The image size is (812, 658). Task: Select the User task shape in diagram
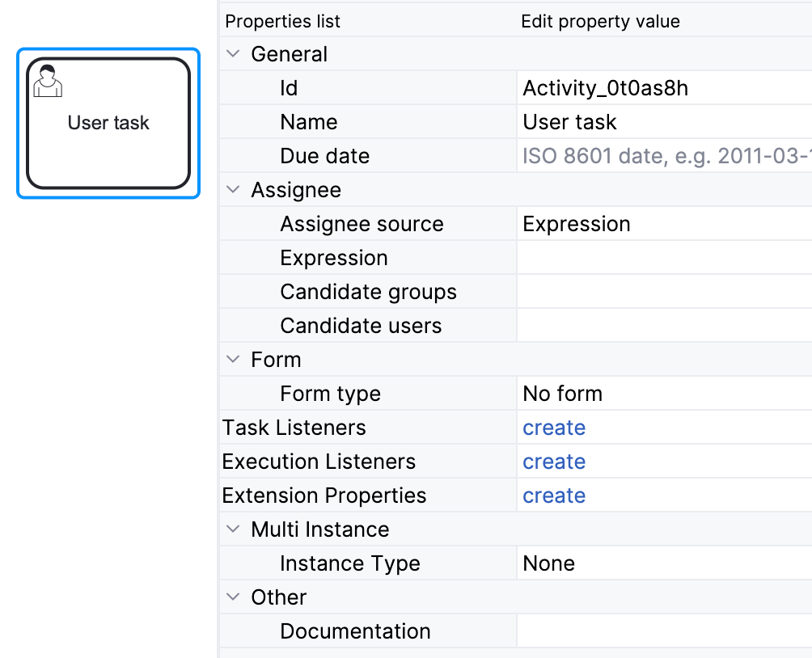(x=108, y=146)
